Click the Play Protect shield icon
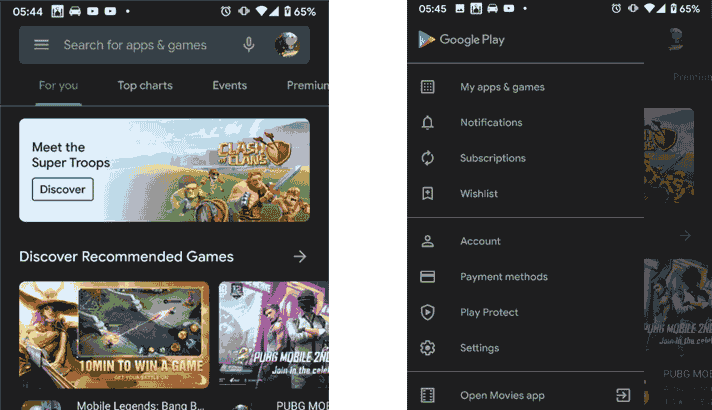This screenshot has height=410, width=712. [427, 312]
